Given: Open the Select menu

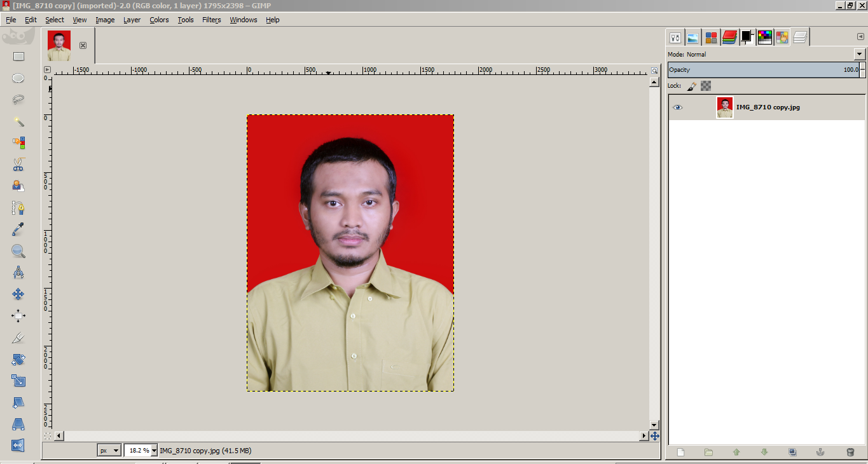Looking at the screenshot, I should click(x=55, y=20).
